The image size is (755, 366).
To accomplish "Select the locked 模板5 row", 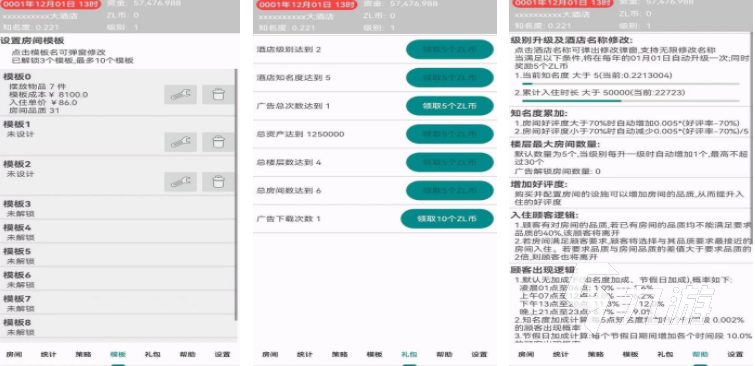I will pyautogui.click(x=117, y=255).
